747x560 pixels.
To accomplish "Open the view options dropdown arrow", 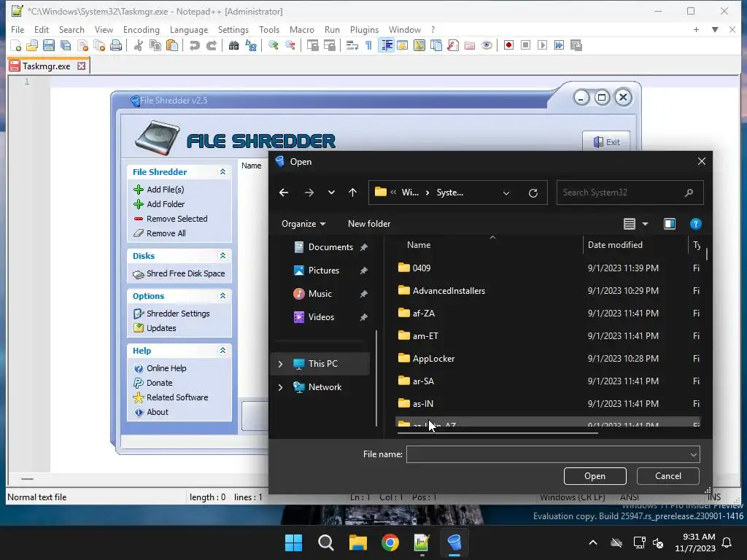I will (x=645, y=224).
